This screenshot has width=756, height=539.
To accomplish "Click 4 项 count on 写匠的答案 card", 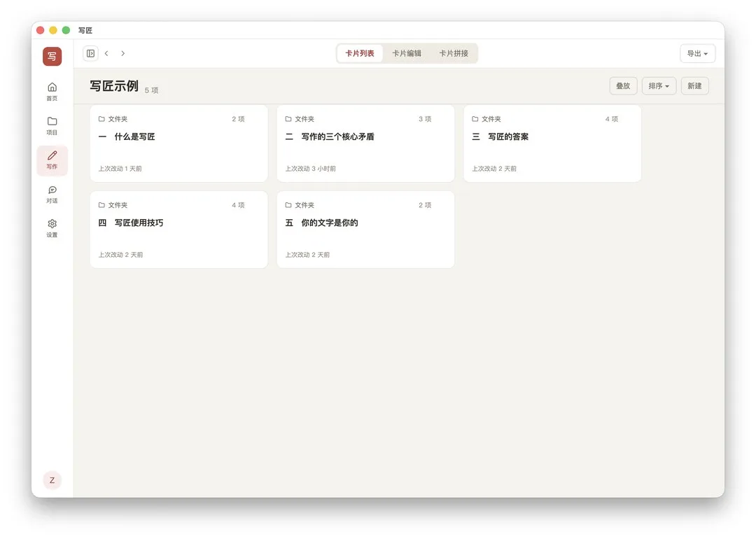I will click(x=612, y=119).
